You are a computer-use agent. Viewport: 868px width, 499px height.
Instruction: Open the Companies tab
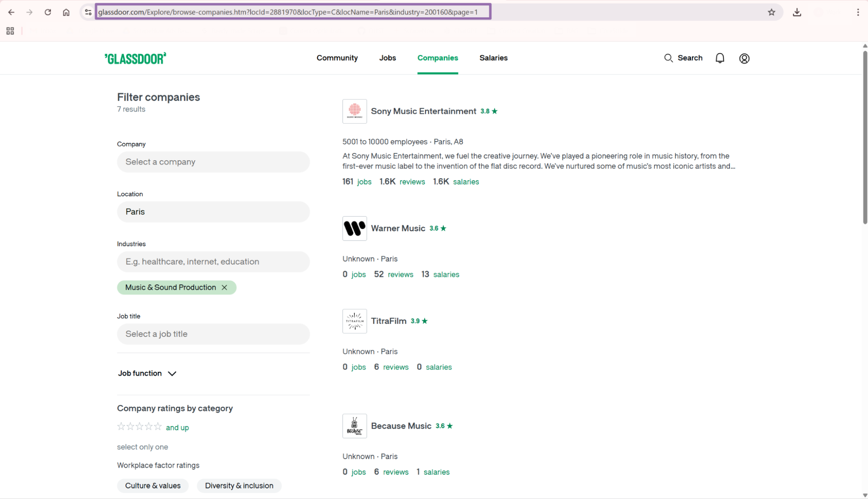point(438,58)
